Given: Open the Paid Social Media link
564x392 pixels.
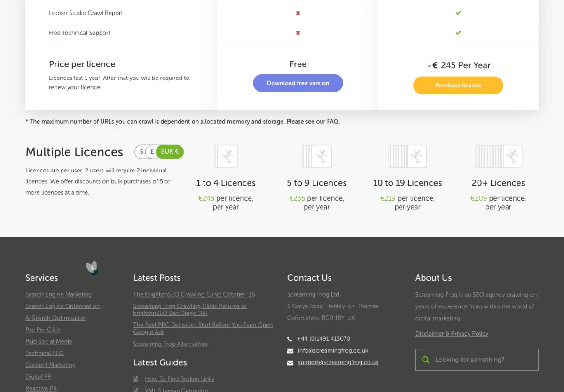Looking at the screenshot, I should point(48,341).
